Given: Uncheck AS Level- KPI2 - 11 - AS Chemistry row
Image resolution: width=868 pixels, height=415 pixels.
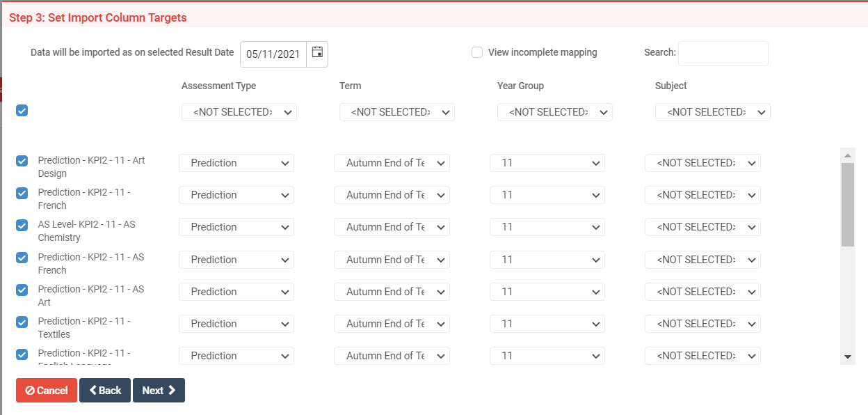Looking at the screenshot, I should (22, 226).
